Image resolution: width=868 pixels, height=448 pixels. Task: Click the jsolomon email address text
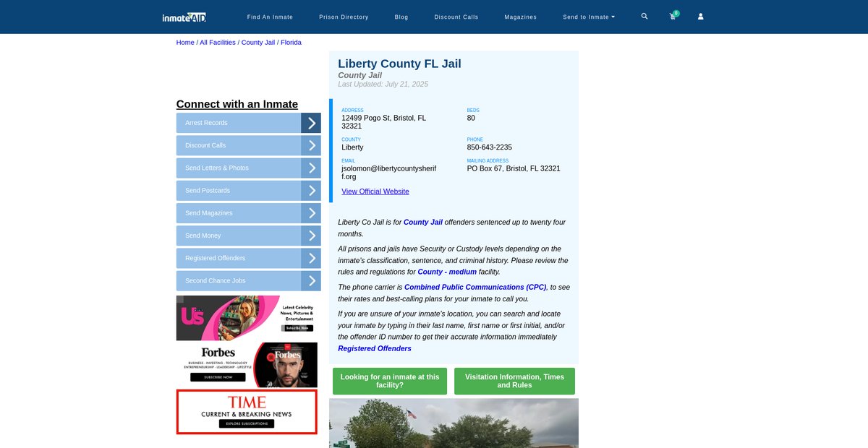(389, 172)
